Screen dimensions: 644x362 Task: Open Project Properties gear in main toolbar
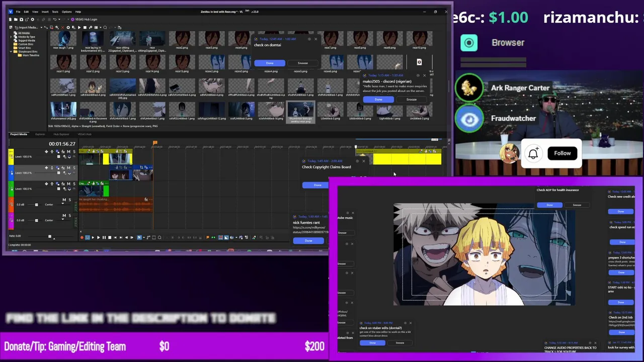click(32, 19)
